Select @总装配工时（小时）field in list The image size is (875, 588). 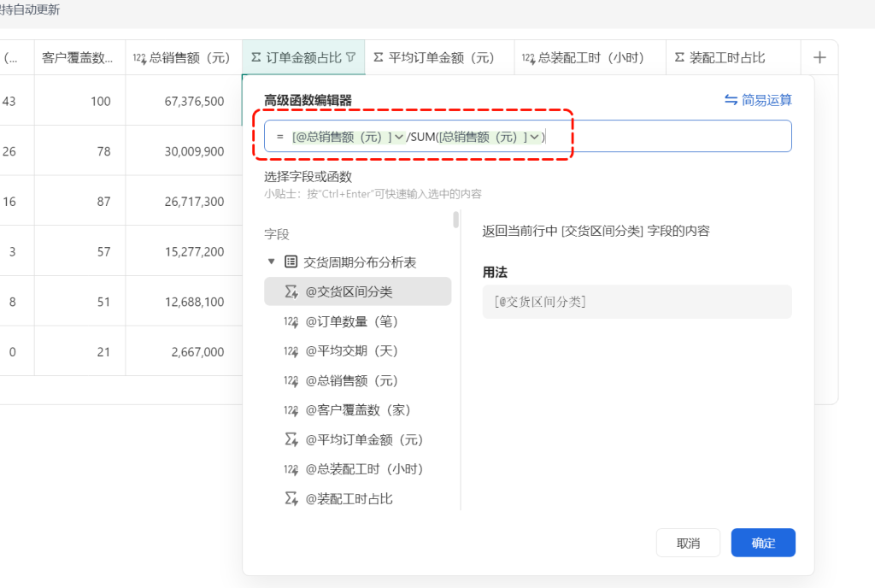click(x=357, y=470)
